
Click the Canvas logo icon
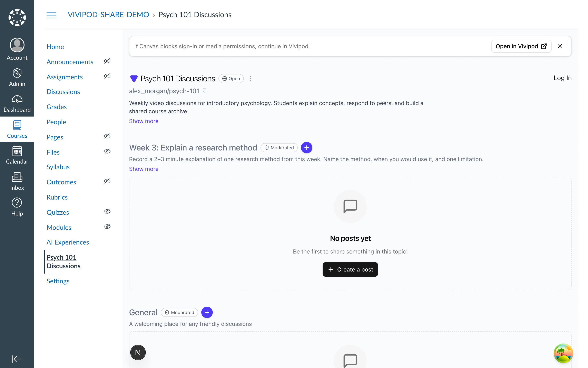(17, 18)
